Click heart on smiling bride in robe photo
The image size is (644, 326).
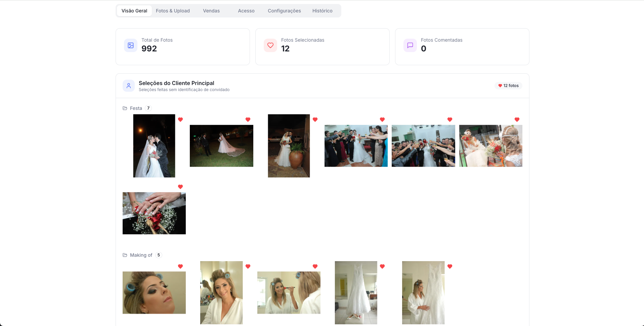point(248,267)
